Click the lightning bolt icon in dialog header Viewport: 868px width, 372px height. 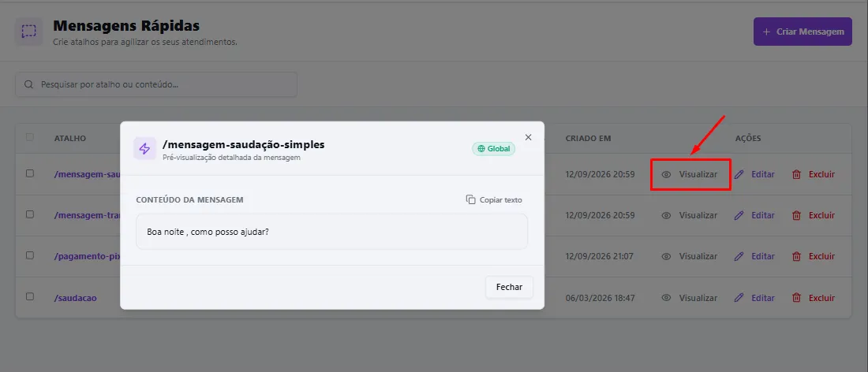click(x=144, y=149)
